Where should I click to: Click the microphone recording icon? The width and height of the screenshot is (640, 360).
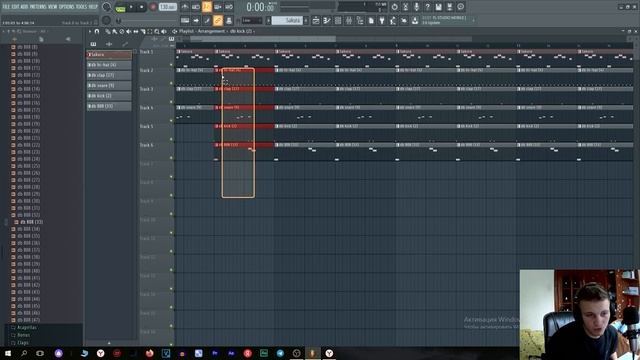416,7
